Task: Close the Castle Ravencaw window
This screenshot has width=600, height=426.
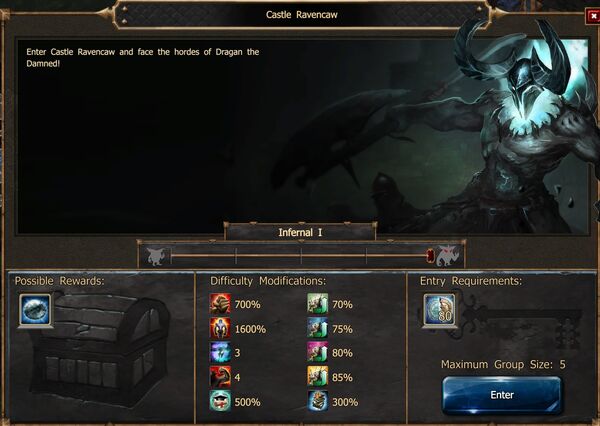Action: pos(593,16)
